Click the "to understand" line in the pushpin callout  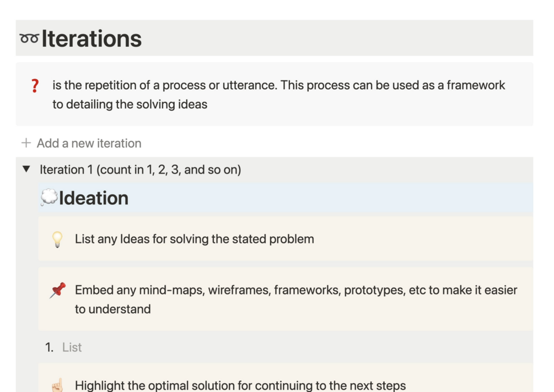(x=112, y=309)
